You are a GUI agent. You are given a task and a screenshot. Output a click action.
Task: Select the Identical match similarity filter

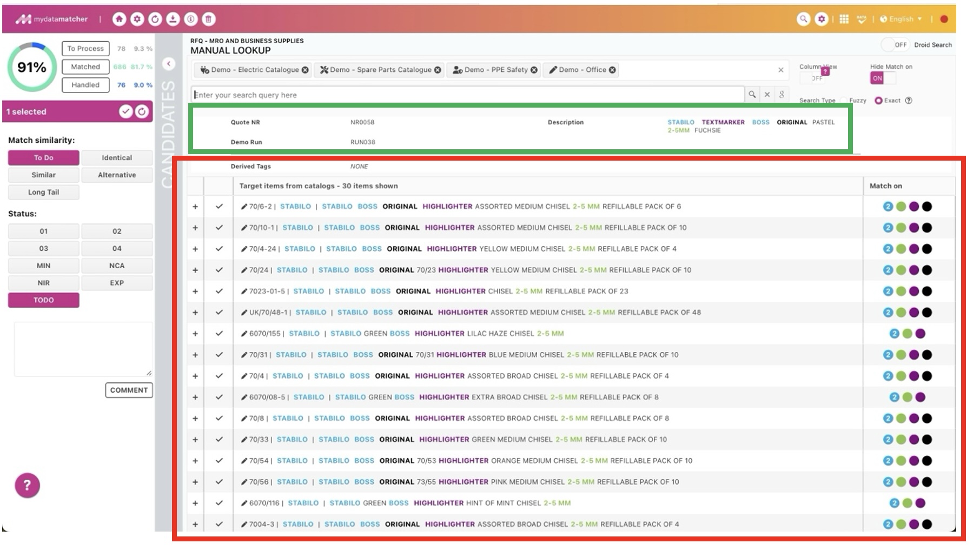pos(117,158)
